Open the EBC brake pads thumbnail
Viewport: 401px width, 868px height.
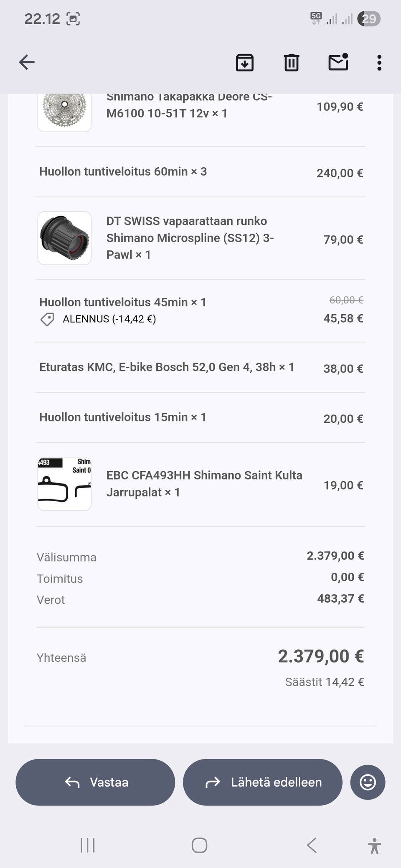pos(64,484)
